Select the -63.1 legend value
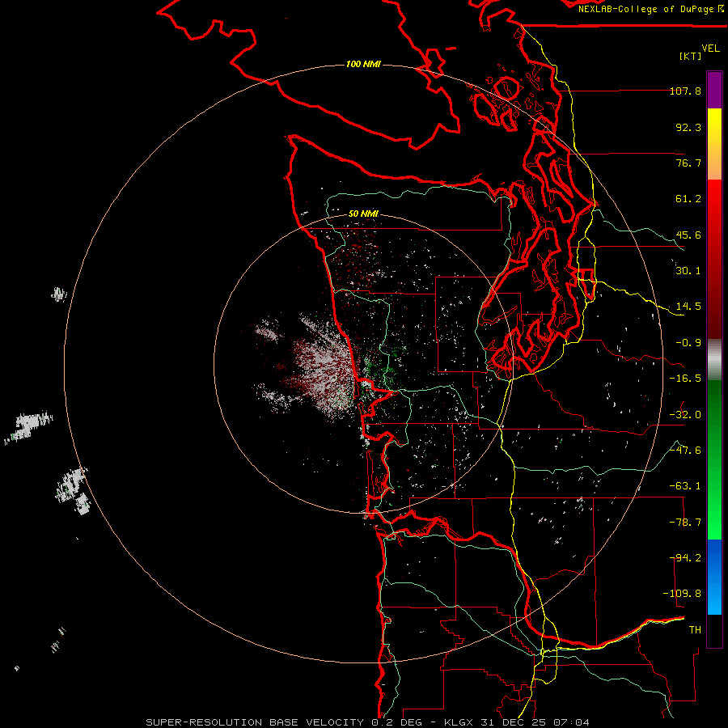The height and width of the screenshot is (728, 728). coord(685,486)
